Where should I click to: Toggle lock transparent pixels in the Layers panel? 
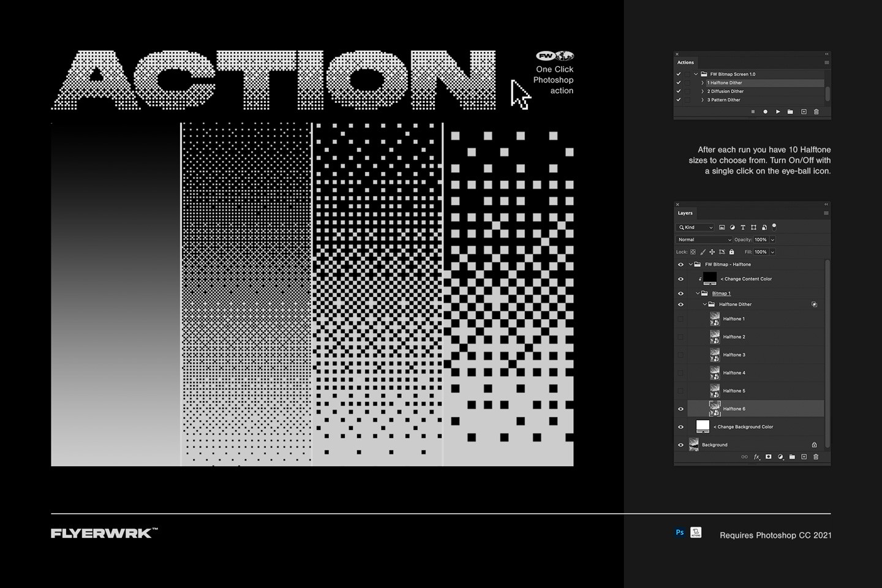692,252
